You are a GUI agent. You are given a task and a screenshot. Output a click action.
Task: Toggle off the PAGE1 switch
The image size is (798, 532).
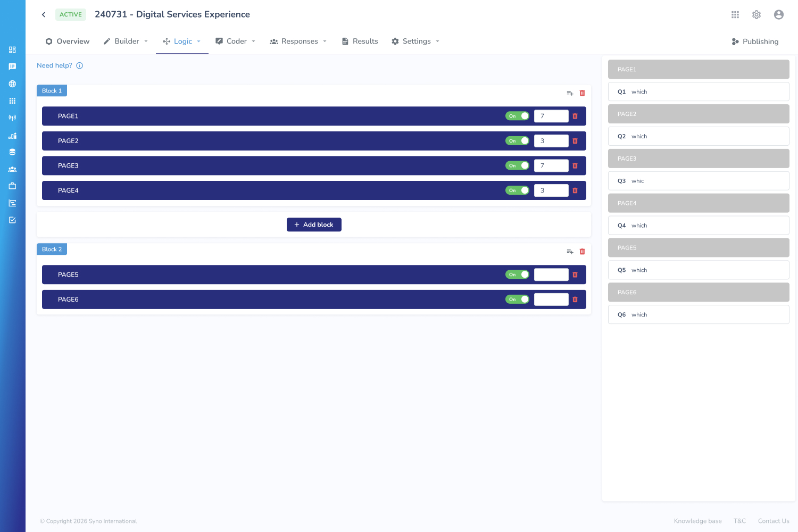517,116
